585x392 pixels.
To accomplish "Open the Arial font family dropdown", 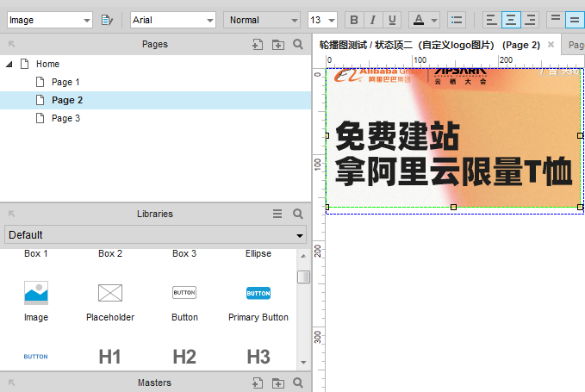I will [173, 20].
